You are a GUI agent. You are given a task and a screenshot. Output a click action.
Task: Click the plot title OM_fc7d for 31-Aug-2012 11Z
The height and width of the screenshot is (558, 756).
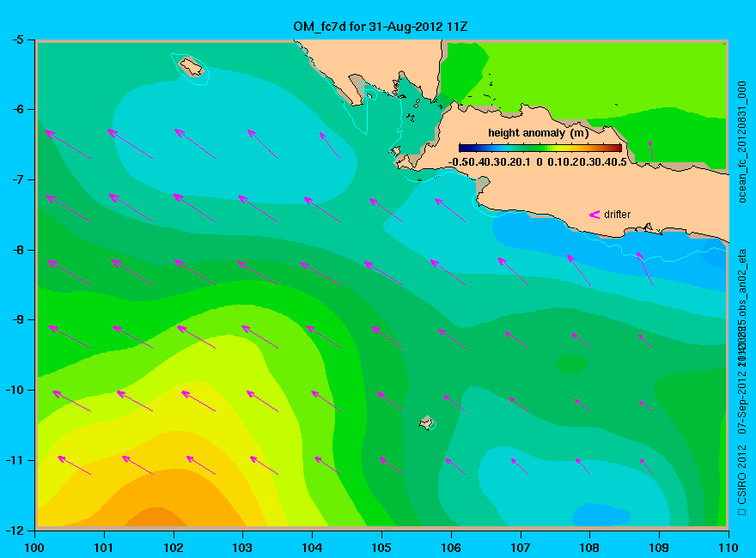381,27
